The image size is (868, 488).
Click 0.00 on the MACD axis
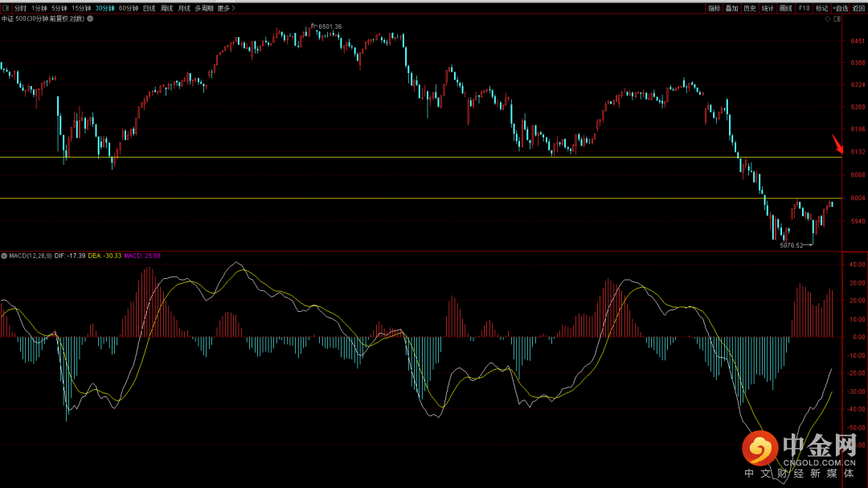pos(860,337)
